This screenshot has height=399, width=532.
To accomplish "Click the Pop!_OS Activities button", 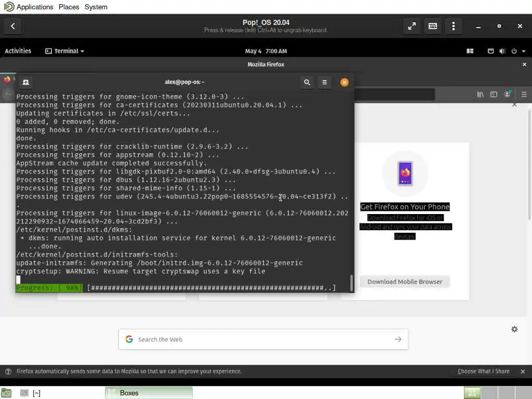I will [x=18, y=51].
